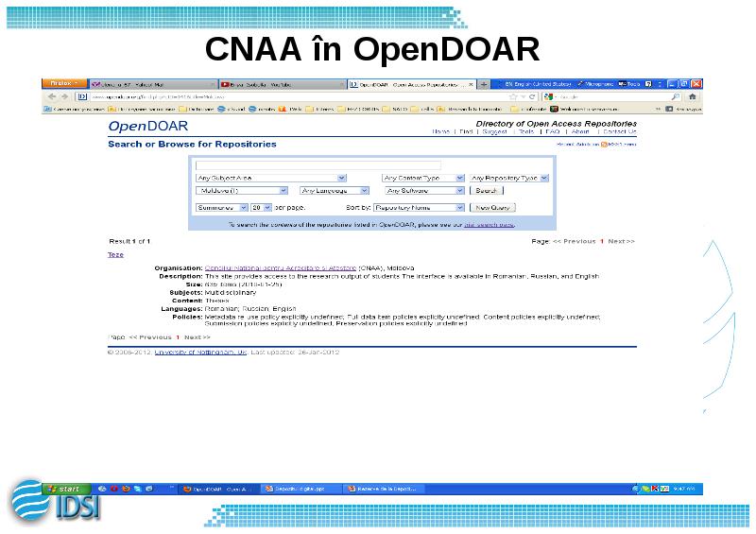Reload the page with refresh icon
756x534 pixels.
click(532, 97)
